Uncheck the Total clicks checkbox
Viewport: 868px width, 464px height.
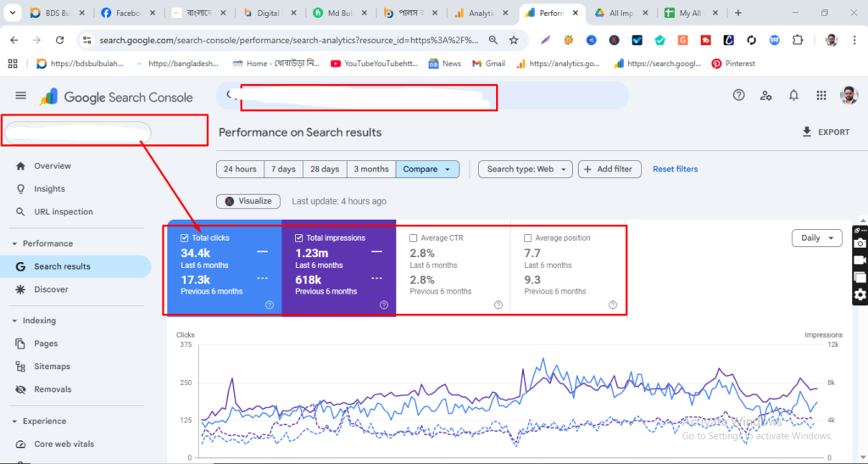(x=184, y=238)
